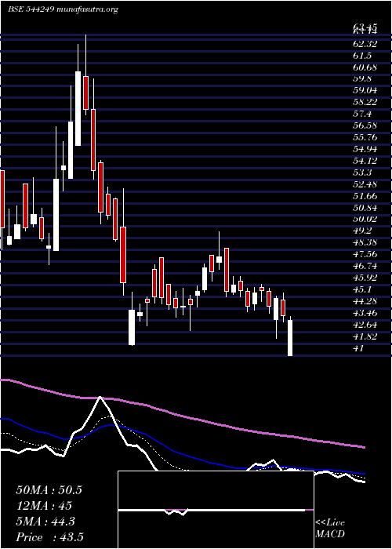Click the BSE 544249 munafasutra.org title text

coord(63,9)
